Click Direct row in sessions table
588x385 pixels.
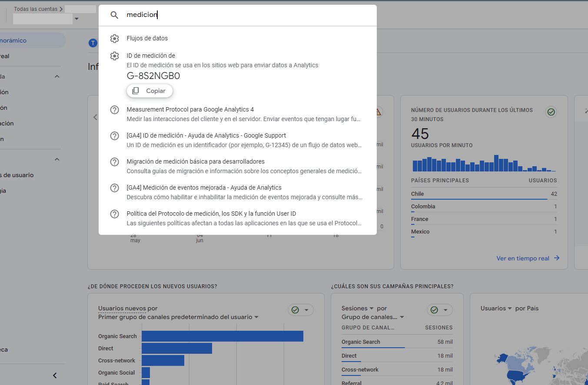(x=397, y=356)
